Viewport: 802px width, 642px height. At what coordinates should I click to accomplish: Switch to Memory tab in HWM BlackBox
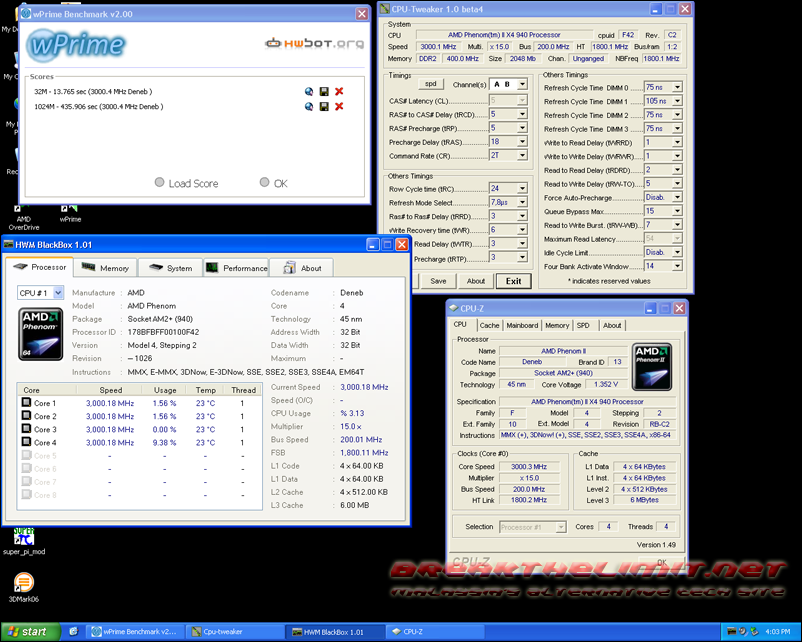105,268
